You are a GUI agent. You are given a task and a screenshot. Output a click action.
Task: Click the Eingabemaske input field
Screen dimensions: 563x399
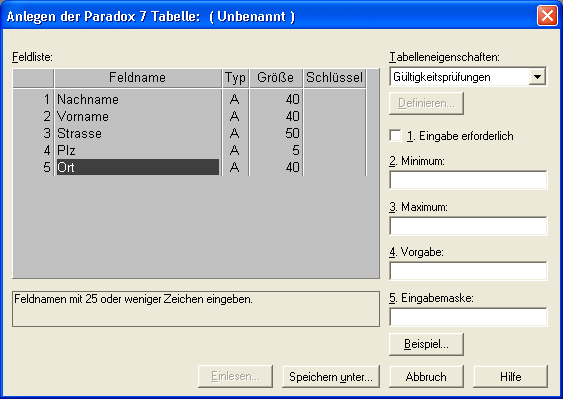tap(468, 317)
